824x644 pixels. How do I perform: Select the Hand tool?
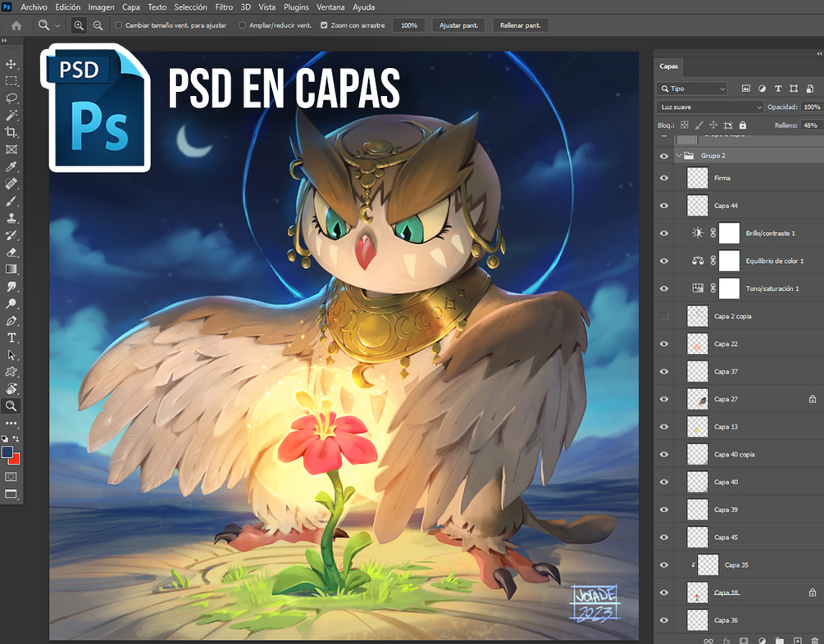[11, 388]
